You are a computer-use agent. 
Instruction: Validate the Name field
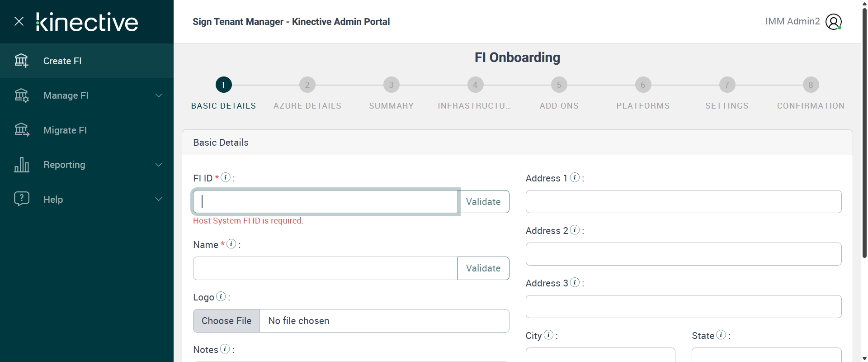click(x=483, y=268)
